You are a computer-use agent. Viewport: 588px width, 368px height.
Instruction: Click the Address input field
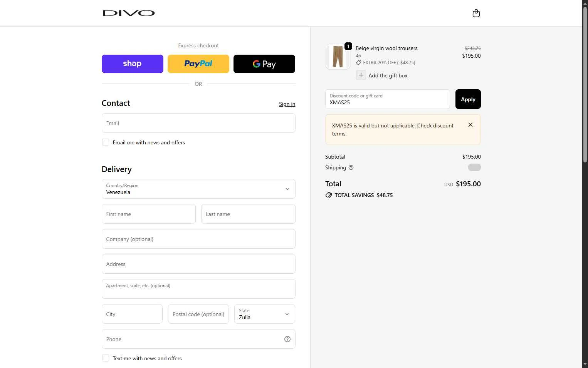click(x=198, y=264)
